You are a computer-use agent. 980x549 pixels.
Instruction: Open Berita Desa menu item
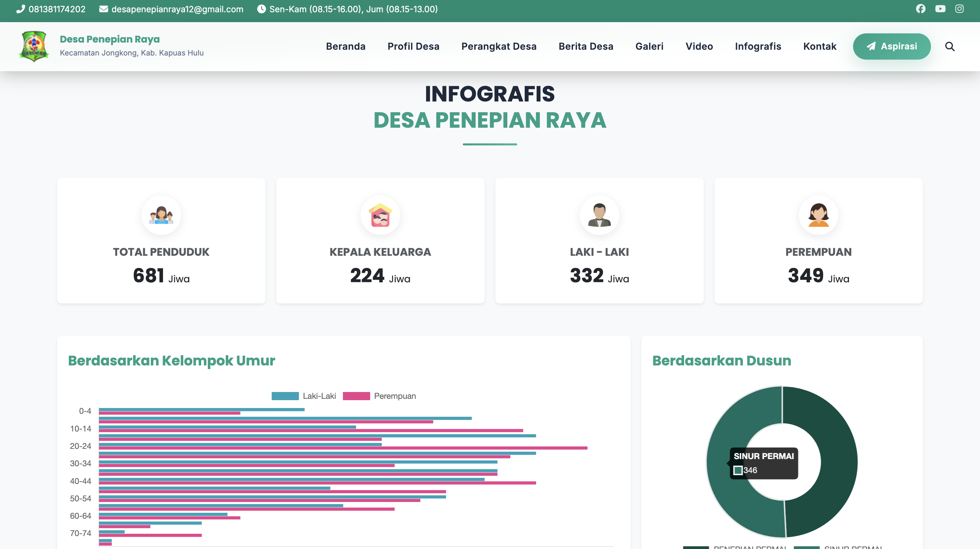(586, 46)
